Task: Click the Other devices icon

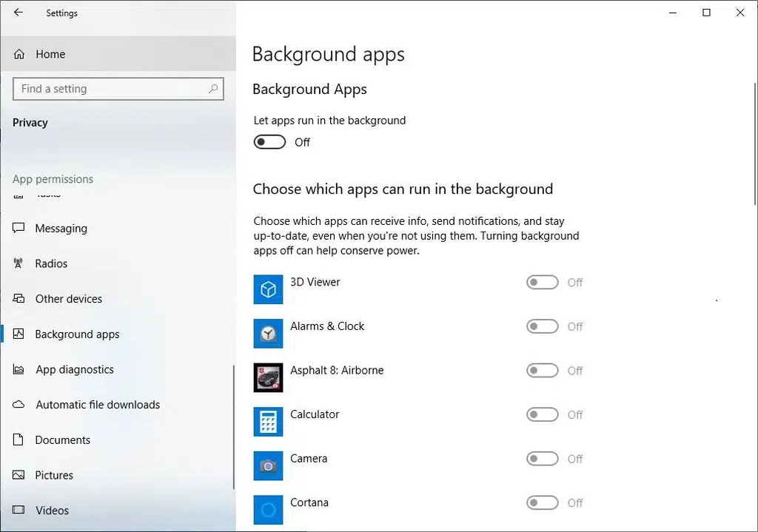Action: point(19,299)
